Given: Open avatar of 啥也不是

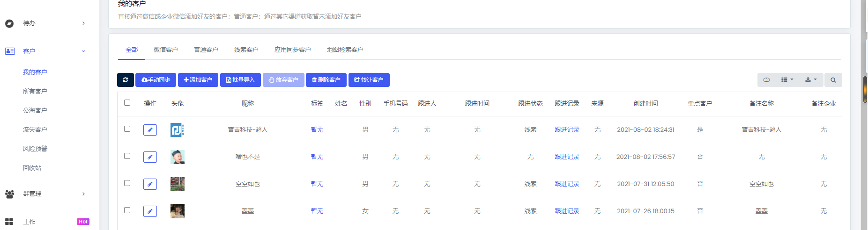Looking at the screenshot, I should pyautogui.click(x=178, y=157).
